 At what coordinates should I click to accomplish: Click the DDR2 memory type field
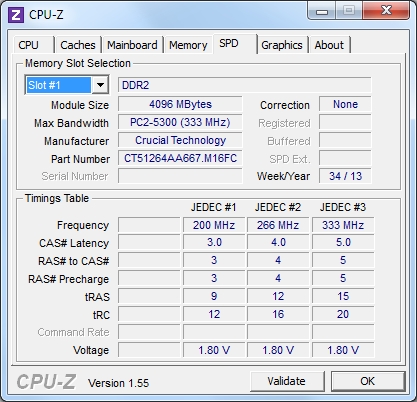[x=244, y=85]
